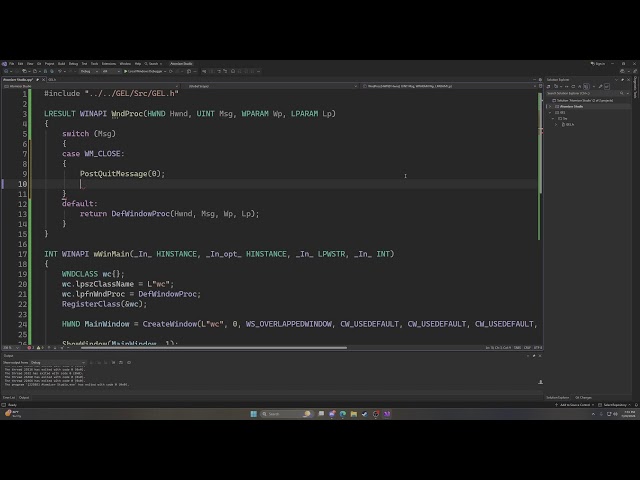Collapse the GEL project node
Image resolution: width=640 pixels, height=480 pixels.
550,113
